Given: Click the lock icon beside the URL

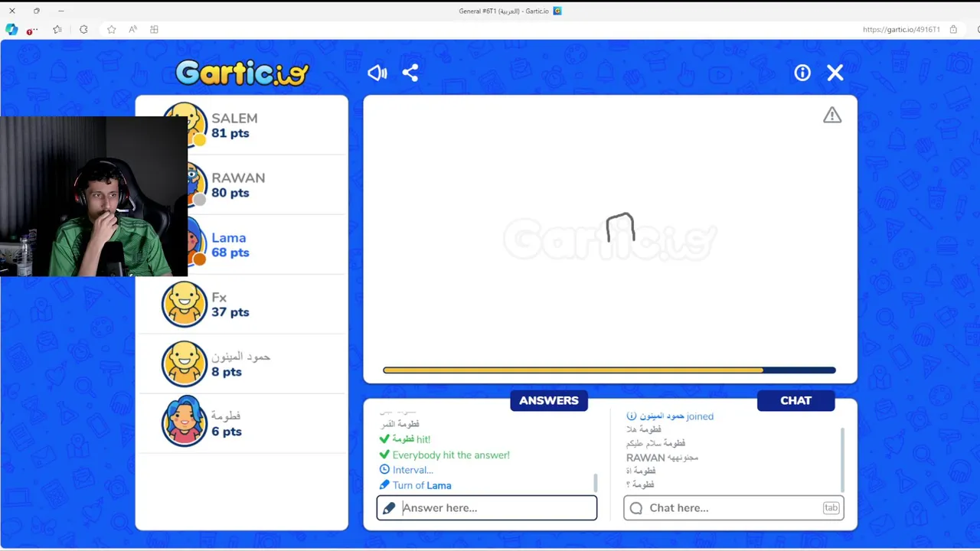Looking at the screenshot, I should click(x=953, y=29).
